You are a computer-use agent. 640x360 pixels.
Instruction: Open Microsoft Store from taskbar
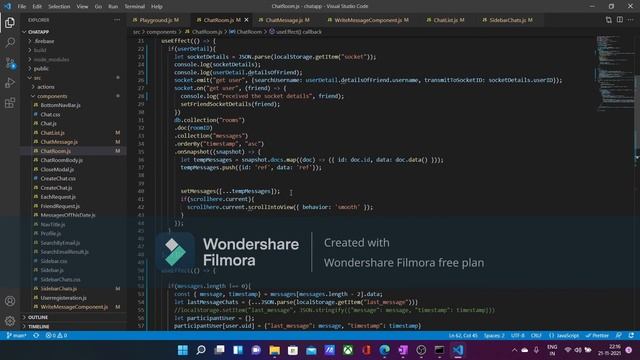click(293, 350)
